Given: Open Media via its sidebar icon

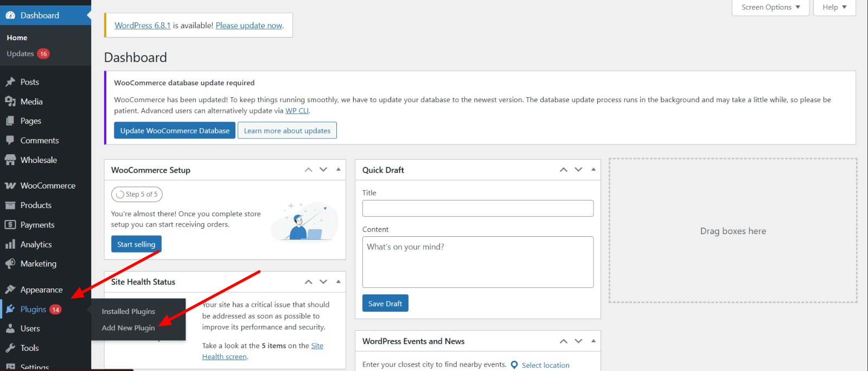Looking at the screenshot, I should coord(10,102).
